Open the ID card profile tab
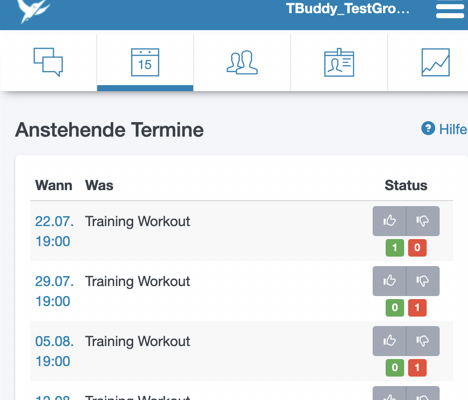Screen dimensions: 468x400 tap(339, 62)
